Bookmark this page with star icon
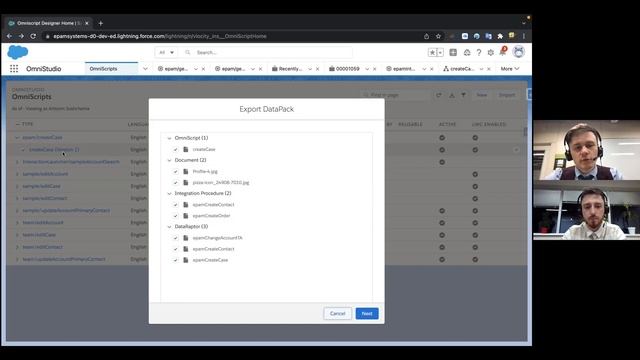640x360 pixels. coord(438,36)
